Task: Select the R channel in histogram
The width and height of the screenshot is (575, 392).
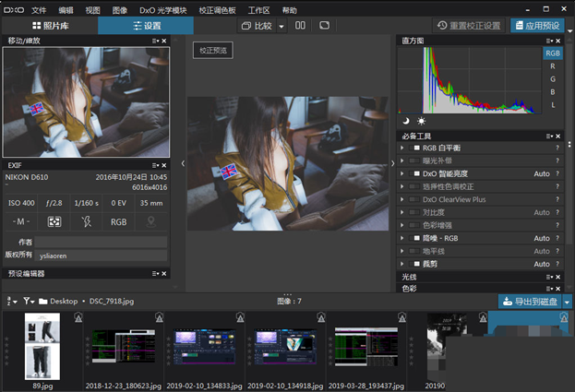Action: pos(552,66)
